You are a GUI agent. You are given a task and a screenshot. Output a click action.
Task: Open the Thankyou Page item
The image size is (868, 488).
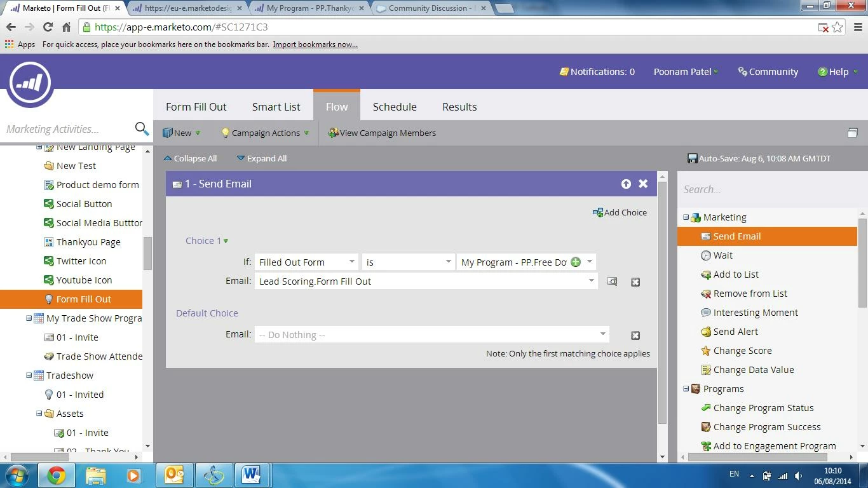[82, 242]
